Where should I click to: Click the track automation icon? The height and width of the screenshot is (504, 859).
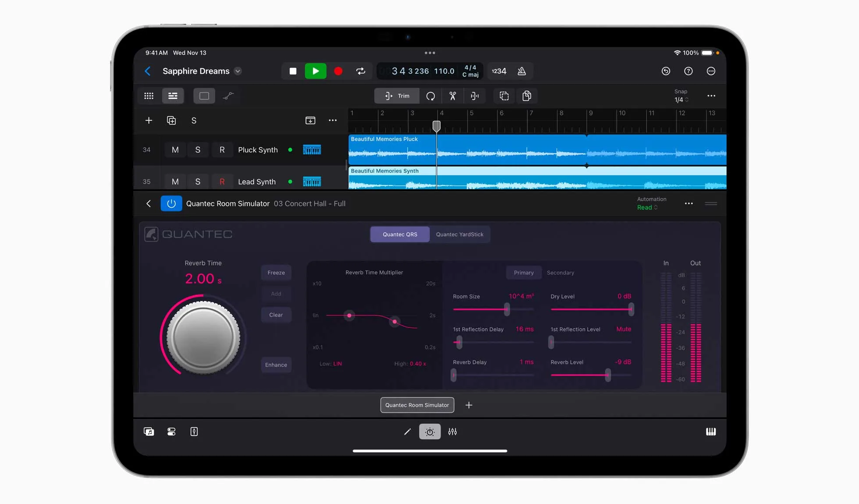[x=227, y=96]
